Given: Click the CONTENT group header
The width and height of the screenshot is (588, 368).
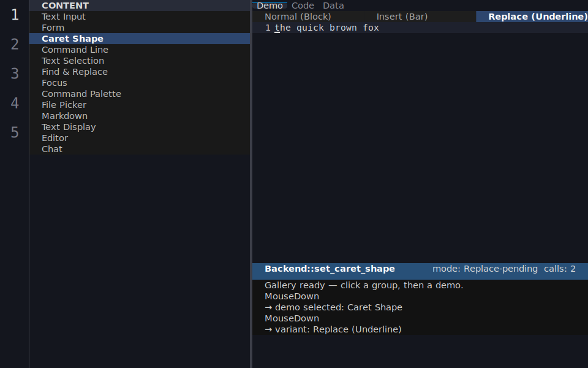Looking at the screenshot, I should pyautogui.click(x=140, y=6).
